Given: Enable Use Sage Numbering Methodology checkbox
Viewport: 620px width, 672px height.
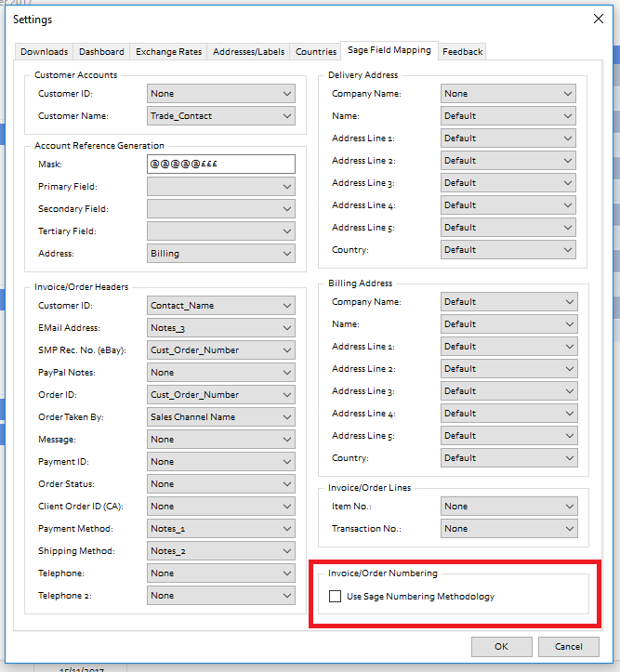Looking at the screenshot, I should coord(335,596).
